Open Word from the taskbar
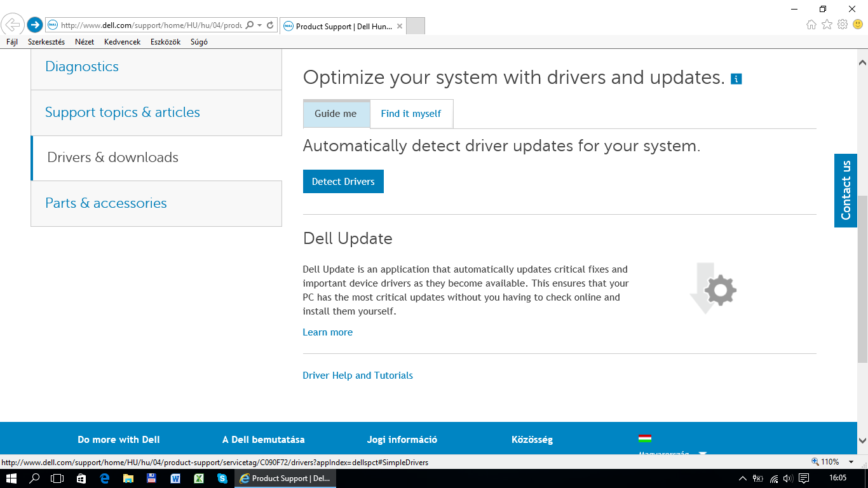 point(175,478)
